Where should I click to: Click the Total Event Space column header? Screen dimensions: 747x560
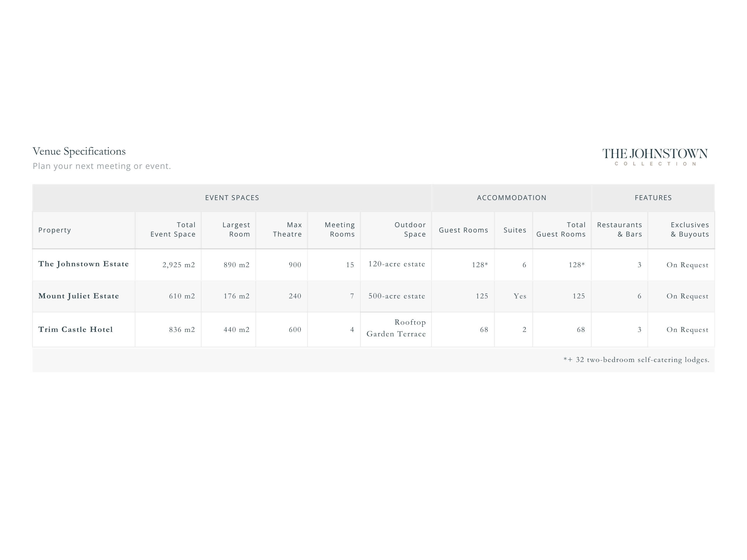[x=173, y=230]
